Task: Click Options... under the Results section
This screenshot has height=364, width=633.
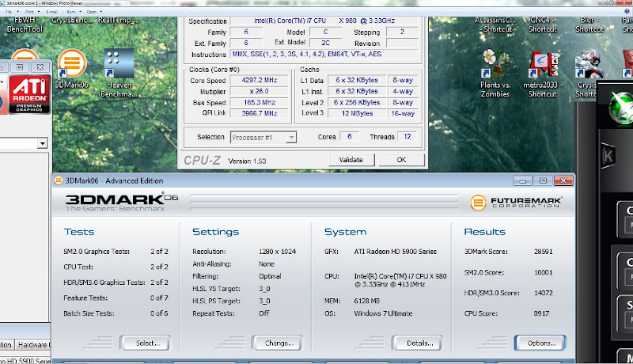Action: (x=540, y=343)
